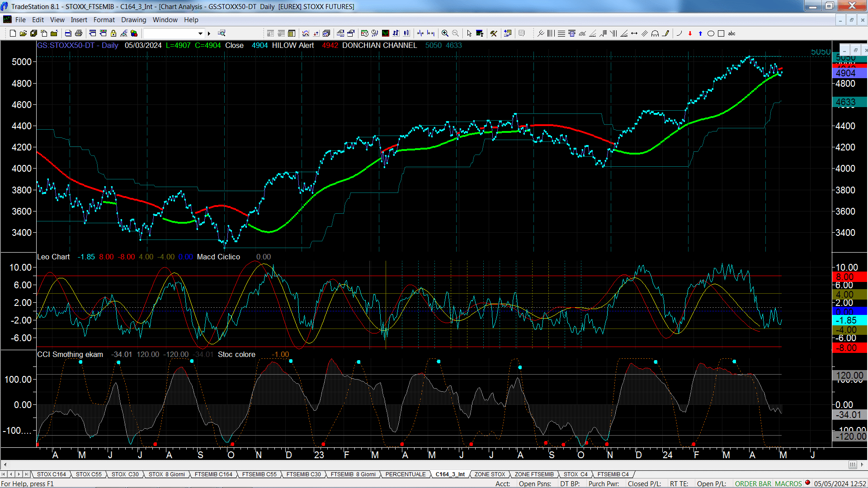
Task: Open the Insert menu
Action: (79, 20)
